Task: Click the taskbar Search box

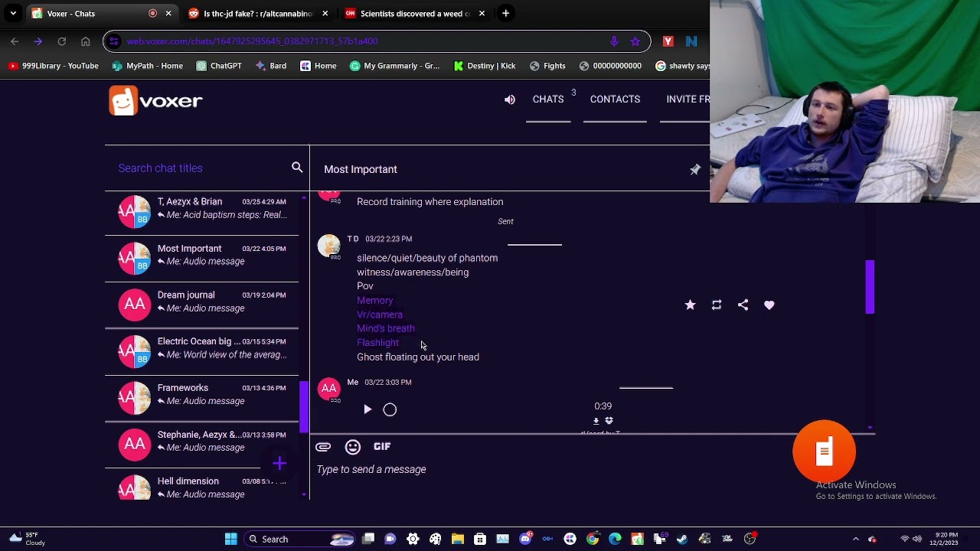Action: [301, 539]
